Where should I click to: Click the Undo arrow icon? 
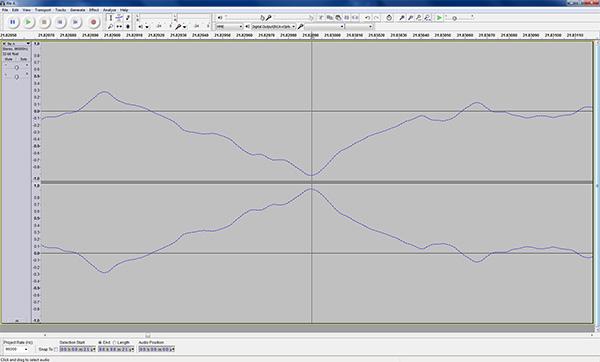pyautogui.click(x=367, y=18)
